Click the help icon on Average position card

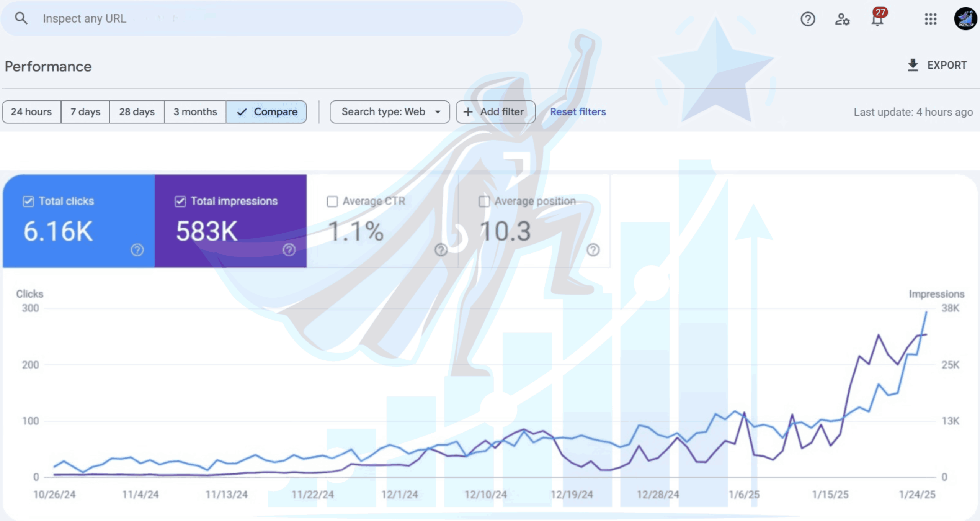(x=593, y=250)
